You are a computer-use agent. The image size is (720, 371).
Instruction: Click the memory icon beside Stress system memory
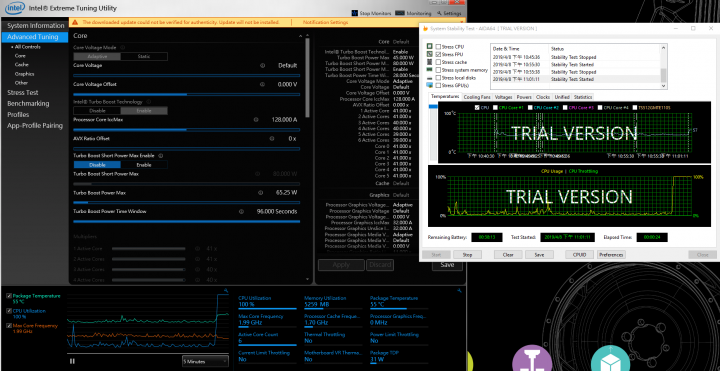coord(429,70)
